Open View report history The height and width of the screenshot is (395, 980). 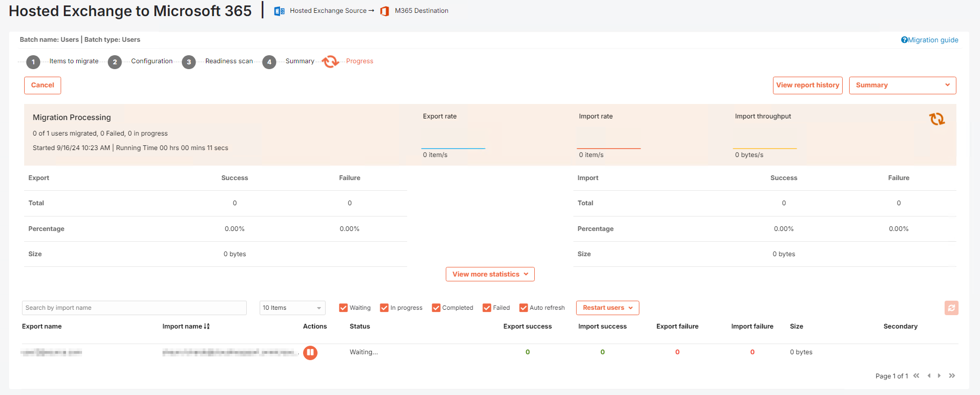click(808, 85)
